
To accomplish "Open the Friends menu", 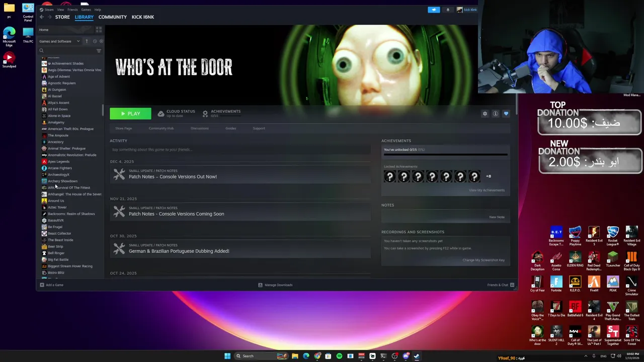I will point(72,10).
